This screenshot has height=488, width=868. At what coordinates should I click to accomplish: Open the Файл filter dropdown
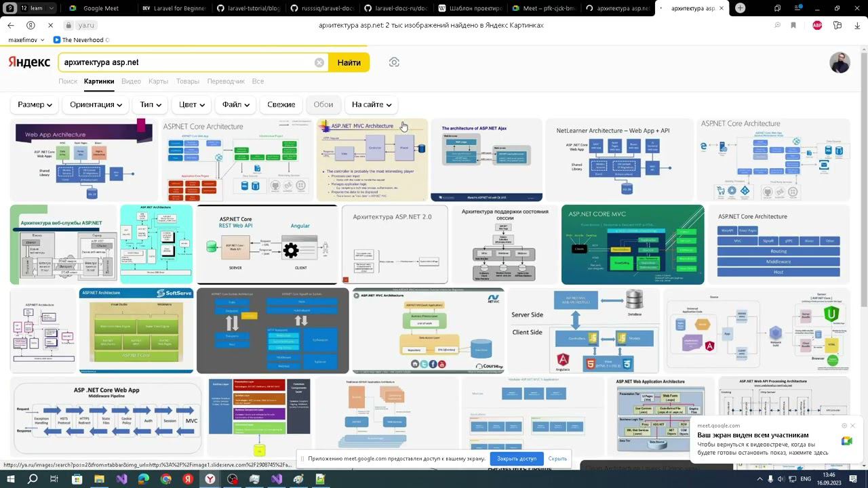pos(235,104)
